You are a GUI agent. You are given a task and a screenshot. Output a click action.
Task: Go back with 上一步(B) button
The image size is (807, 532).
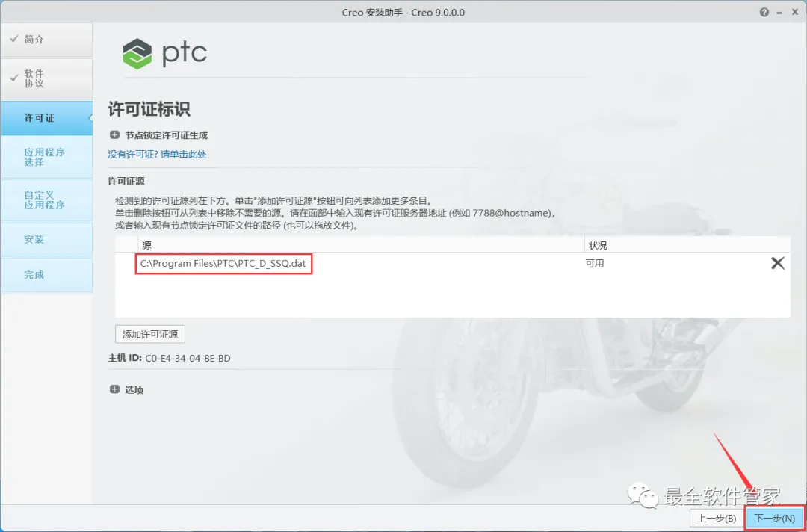pyautogui.click(x=717, y=518)
